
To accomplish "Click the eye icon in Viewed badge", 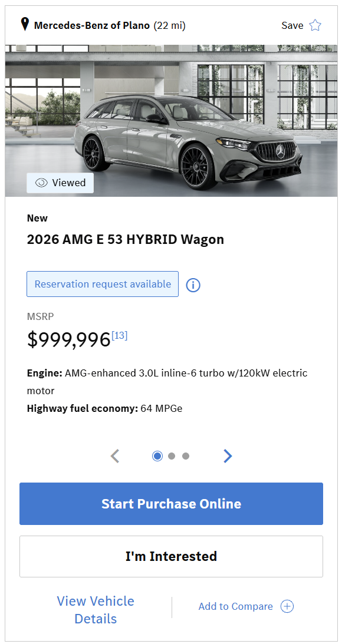I will tap(41, 183).
